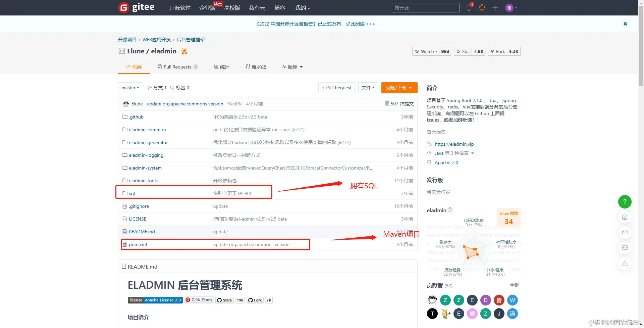The height and width of the screenshot is (328, 644).
Task: Open the master branch dropdown
Action: 130,88
